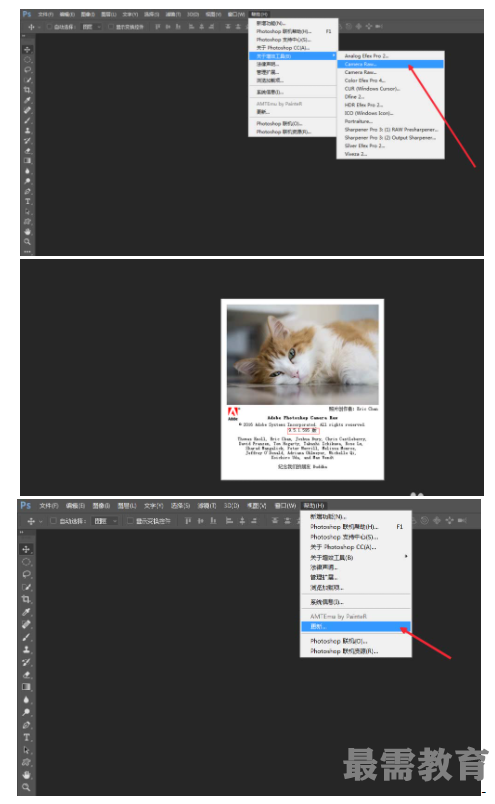Image resolution: width=495 pixels, height=804 pixels.
Task: Select the Hand tool in lower Photoshop window
Action: point(26,775)
